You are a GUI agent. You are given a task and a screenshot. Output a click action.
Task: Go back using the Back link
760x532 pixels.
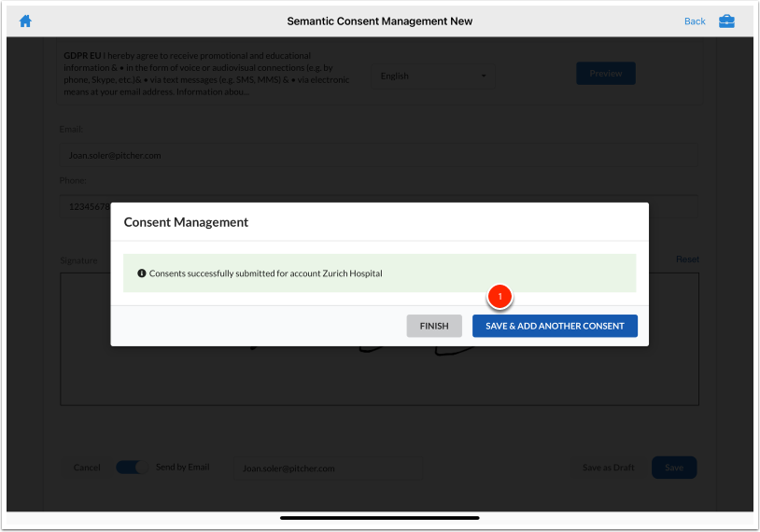pyautogui.click(x=695, y=21)
